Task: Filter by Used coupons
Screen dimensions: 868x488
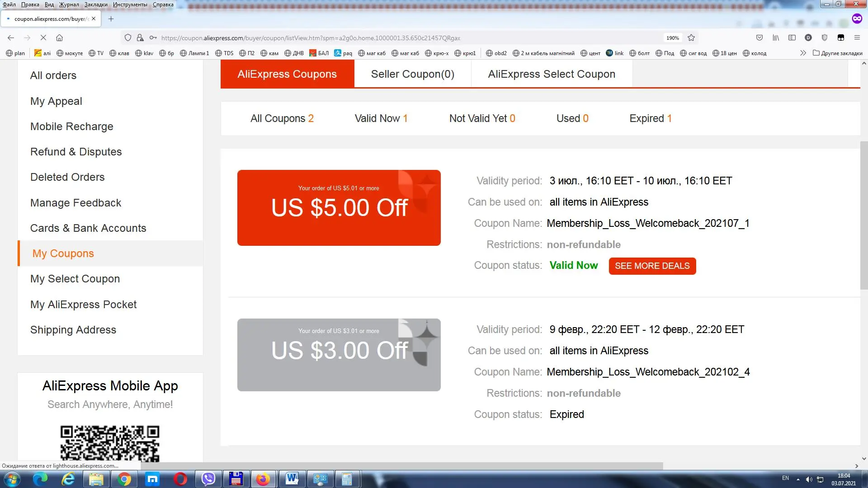Action: (572, 118)
